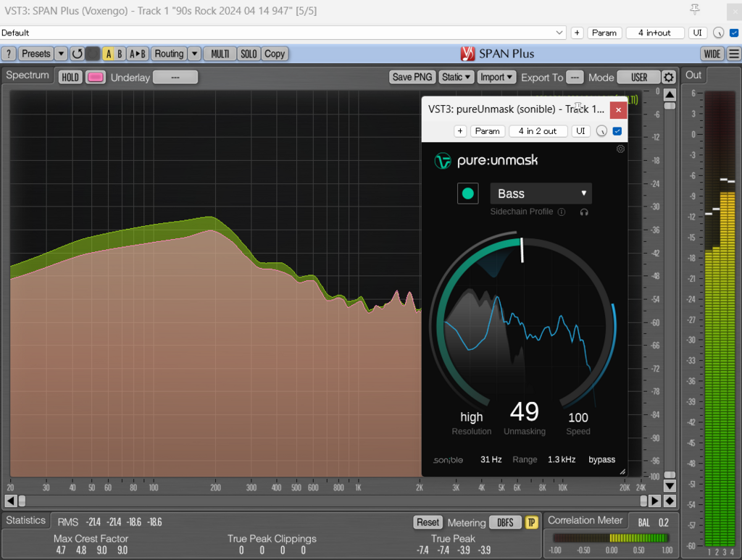Click the left arrow of the frequency scrollbar
The height and width of the screenshot is (560, 742).
click(11, 501)
